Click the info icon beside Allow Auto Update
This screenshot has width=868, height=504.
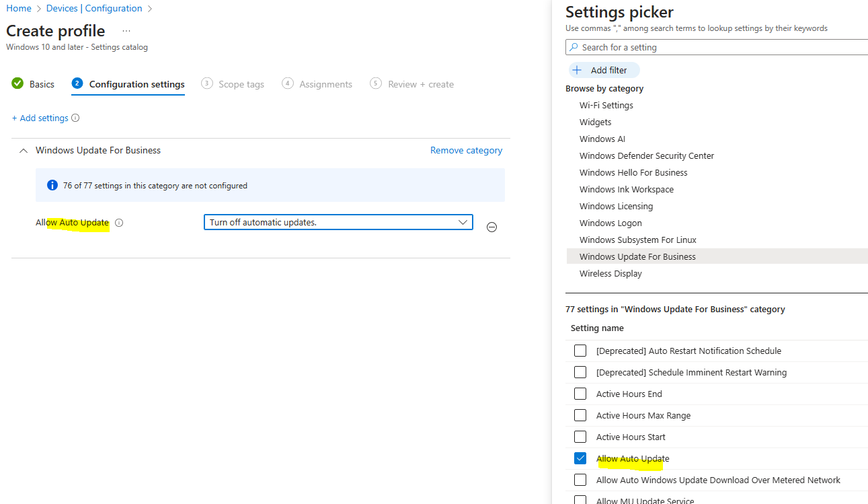coord(119,223)
